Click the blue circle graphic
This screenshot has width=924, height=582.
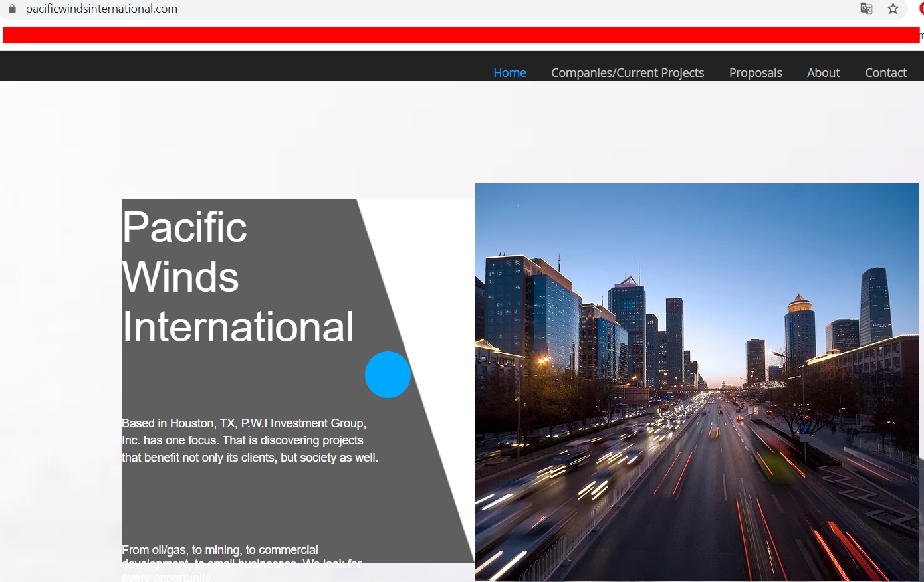[x=388, y=375]
